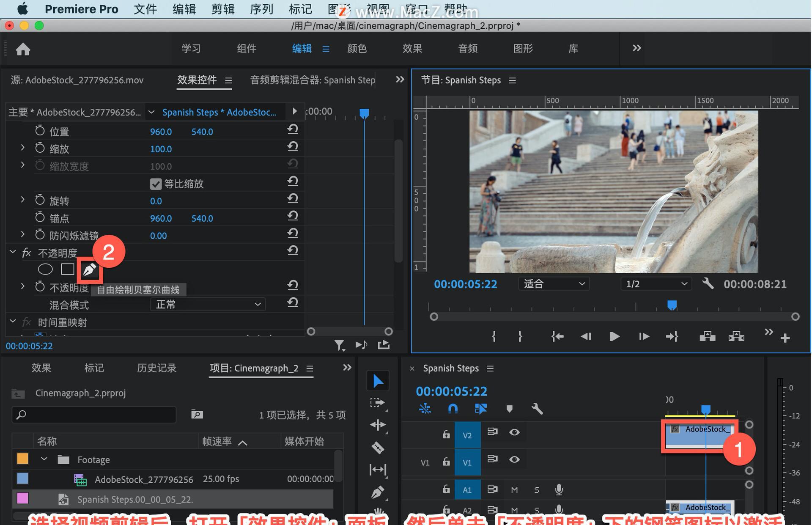Toggle animation stopwatch for 位置

[40, 130]
